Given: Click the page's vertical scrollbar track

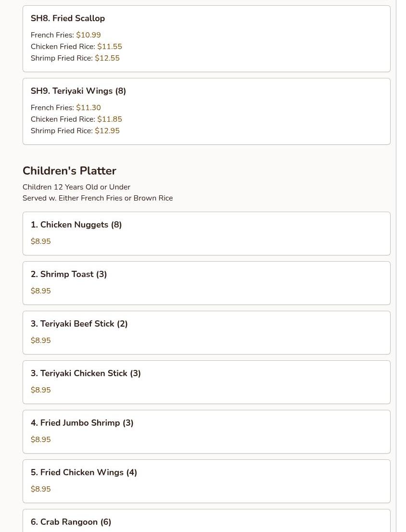Looking at the screenshot, I should [x=401, y=266].
